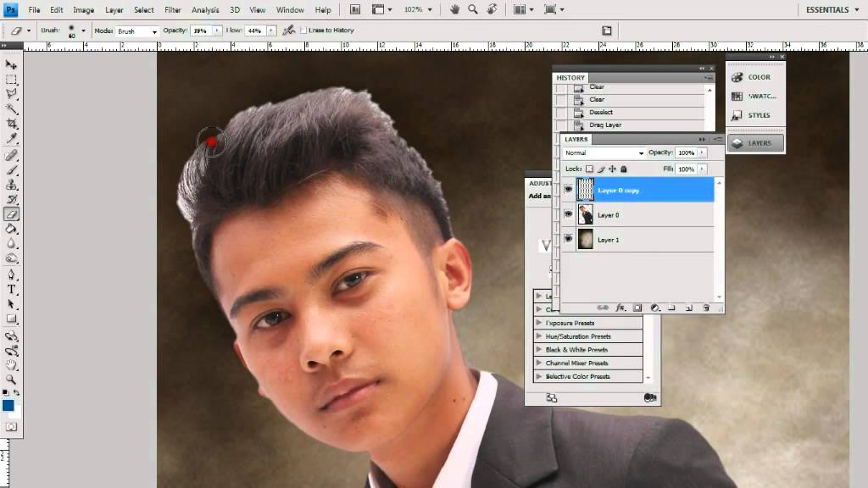
Task: Toggle lock all
Action: tap(623, 169)
